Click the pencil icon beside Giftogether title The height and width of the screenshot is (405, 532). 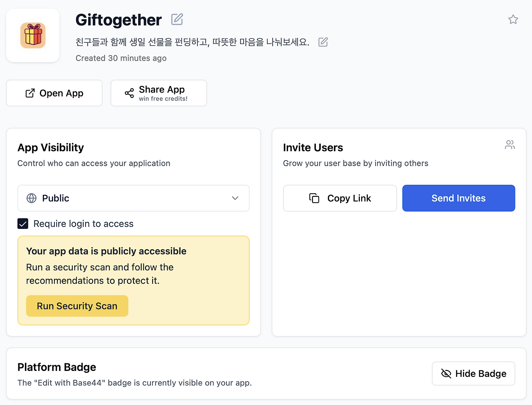point(177,19)
